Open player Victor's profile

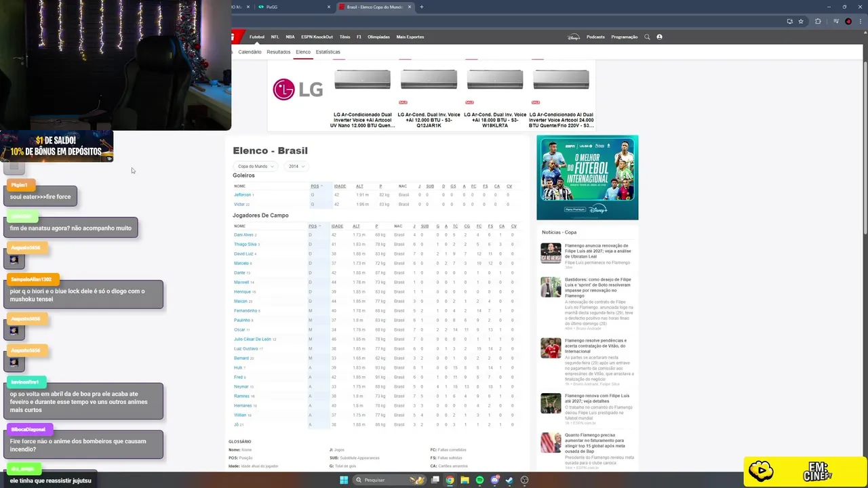tap(239, 204)
